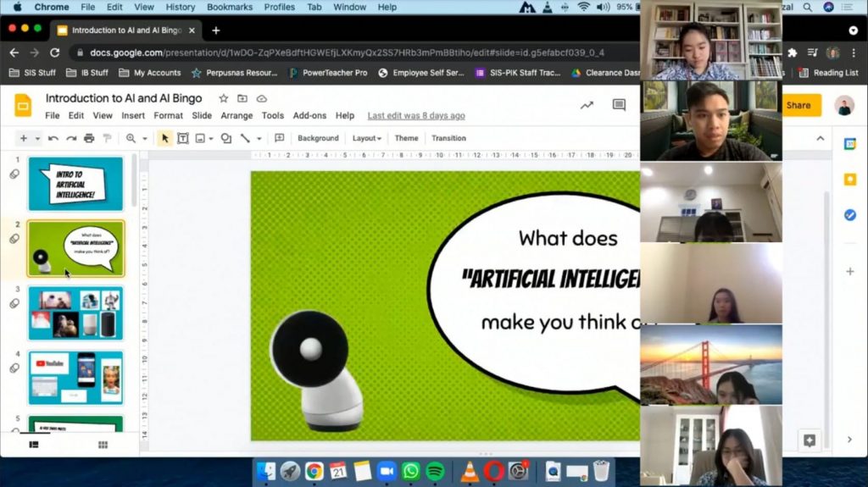The width and height of the screenshot is (868, 487).
Task: Open the Arrange menu
Action: [x=236, y=115]
